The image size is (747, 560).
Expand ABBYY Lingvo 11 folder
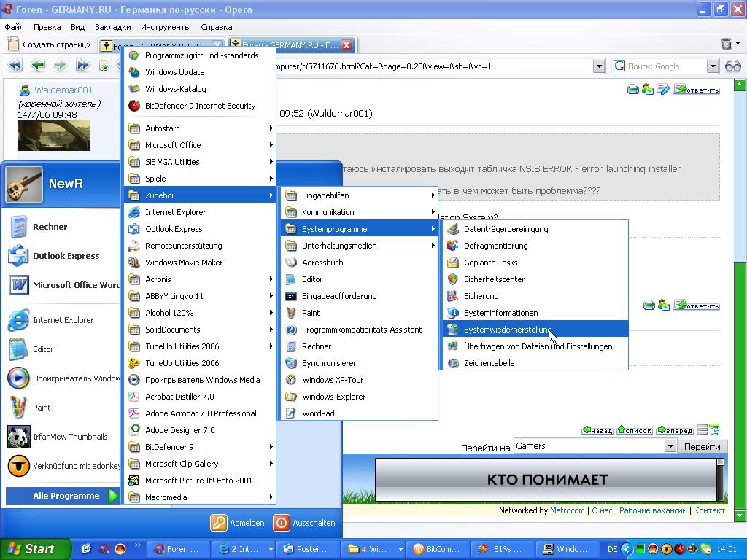coord(200,296)
